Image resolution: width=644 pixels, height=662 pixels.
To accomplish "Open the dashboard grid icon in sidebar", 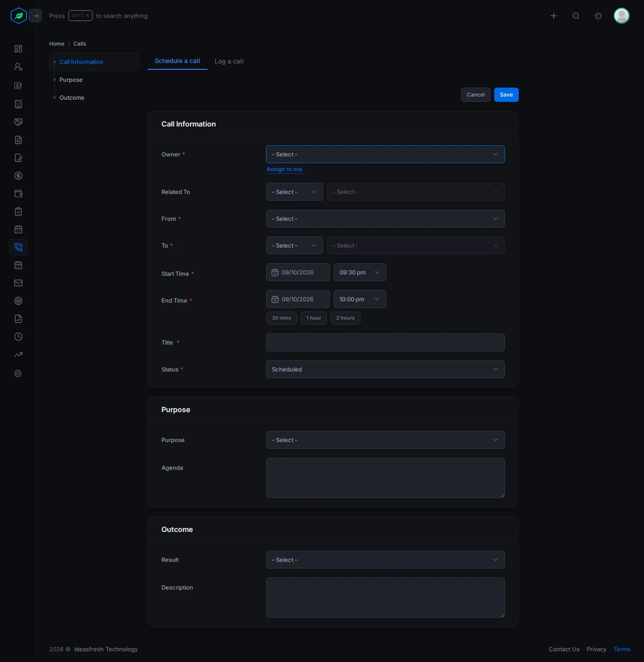I will 18,49.
